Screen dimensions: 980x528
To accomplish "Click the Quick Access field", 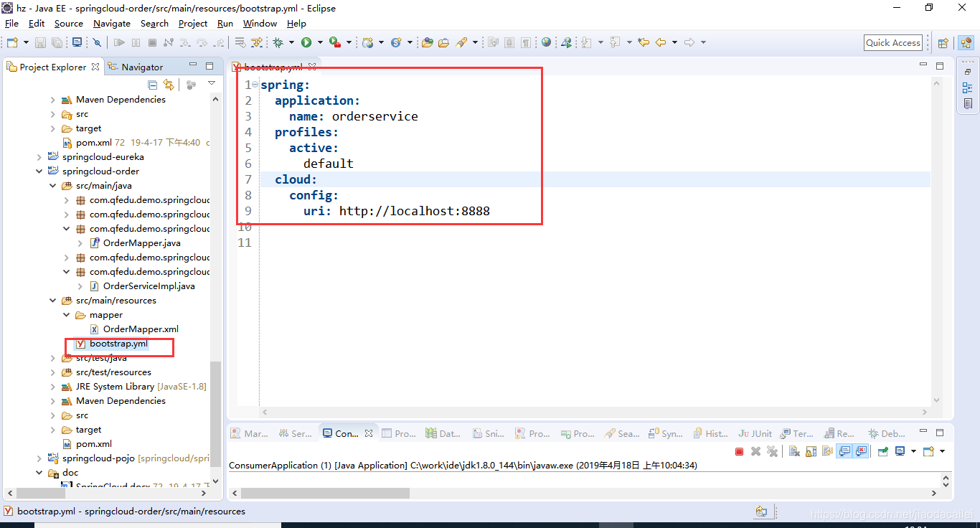I will tap(893, 43).
